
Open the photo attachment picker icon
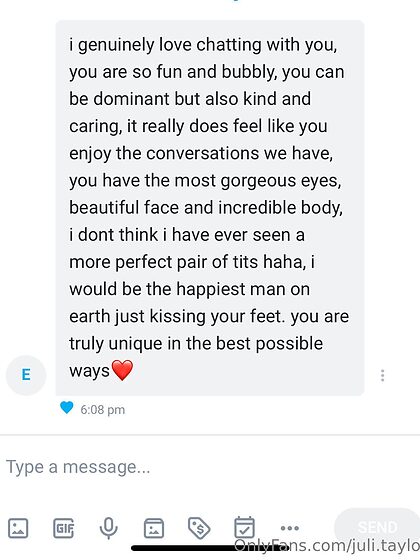[x=18, y=528]
